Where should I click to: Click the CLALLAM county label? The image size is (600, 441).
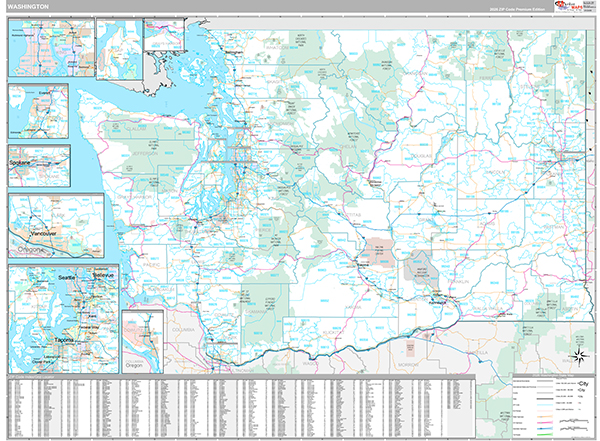(136, 129)
